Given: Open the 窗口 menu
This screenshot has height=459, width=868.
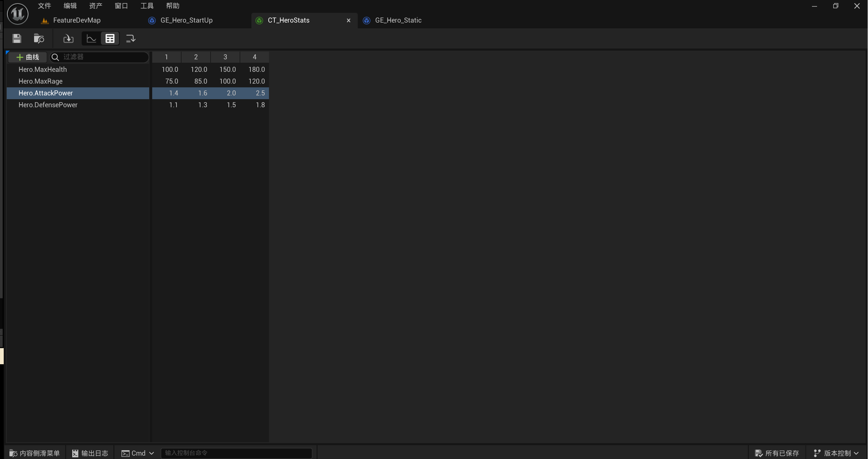Looking at the screenshot, I should (x=121, y=6).
